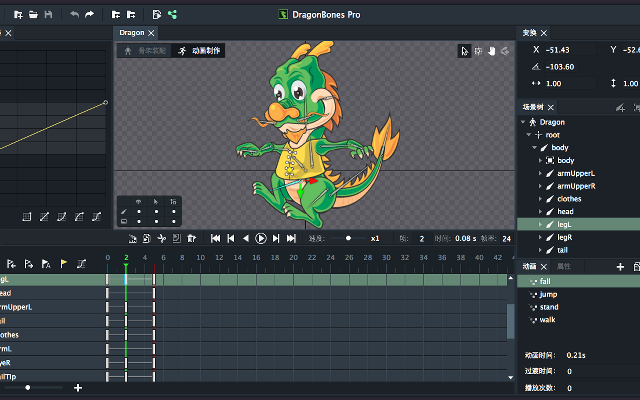The width and height of the screenshot is (640, 400).
Task: Select the fall animation
Action: (x=578, y=281)
